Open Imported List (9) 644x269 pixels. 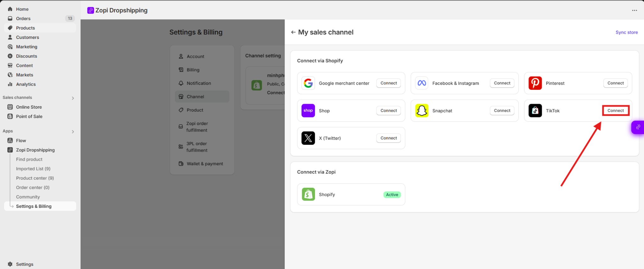[x=33, y=169]
